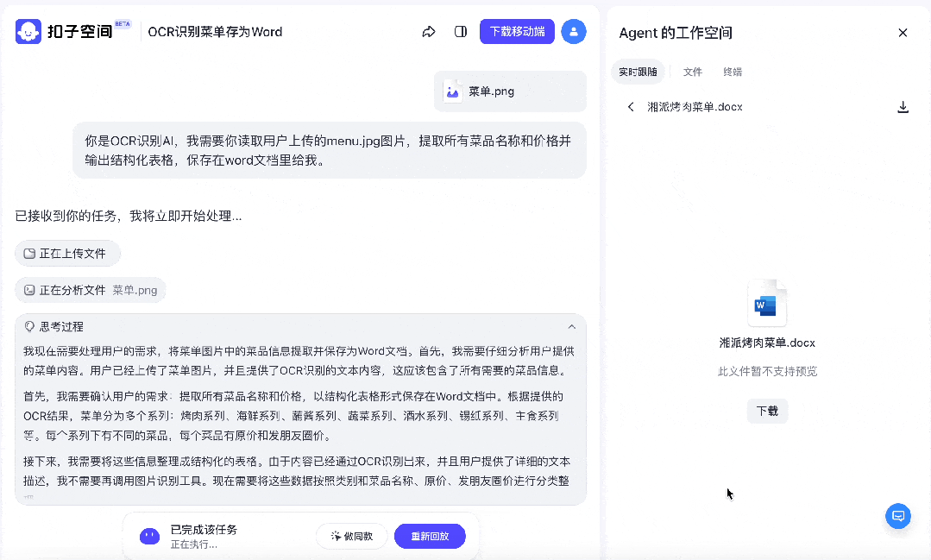Click the title OCR识别菜单存为Word
Screen dimensions: 931x560
[215, 32]
